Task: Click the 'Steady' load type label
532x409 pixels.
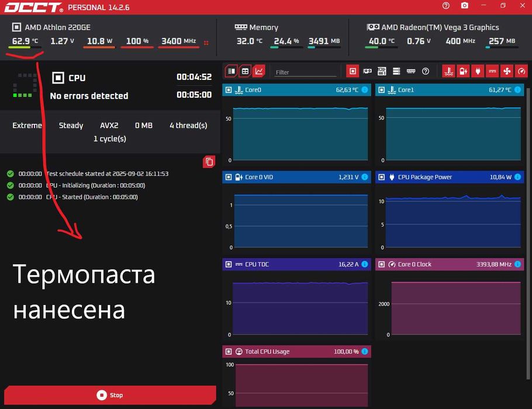Action: click(71, 126)
